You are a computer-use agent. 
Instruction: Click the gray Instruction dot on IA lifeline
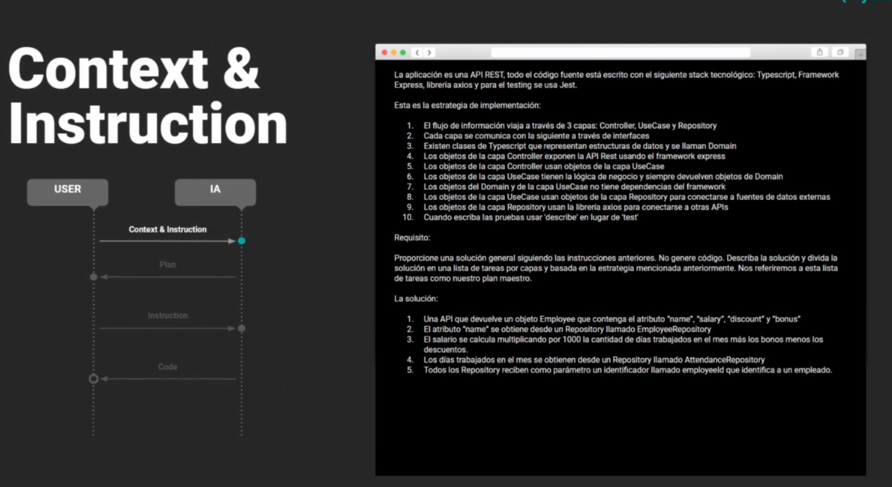(241, 328)
